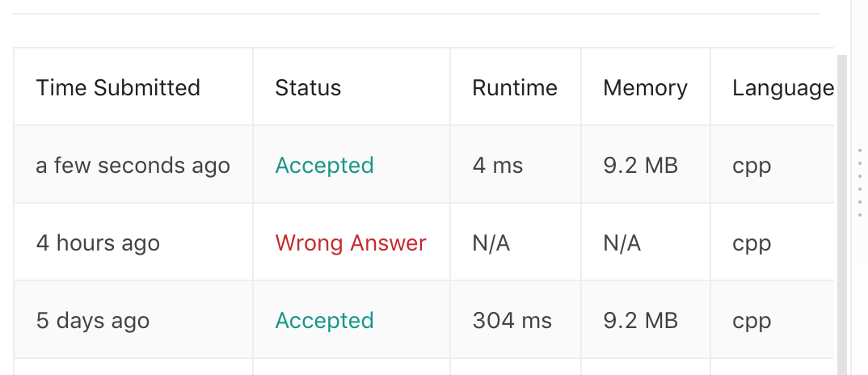868x375 pixels.
Task: Open the Accepted submission from 5 days ago
Action: click(x=324, y=321)
